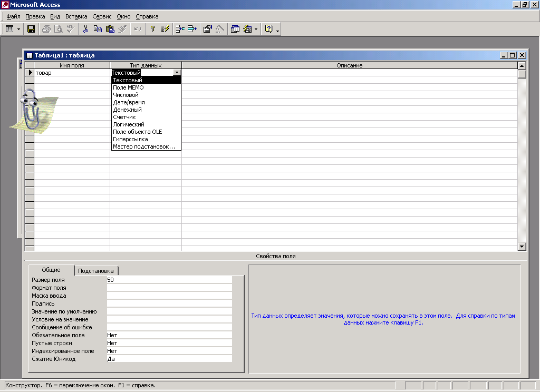Open the Окно menu
The image size is (540, 392).
tap(123, 16)
